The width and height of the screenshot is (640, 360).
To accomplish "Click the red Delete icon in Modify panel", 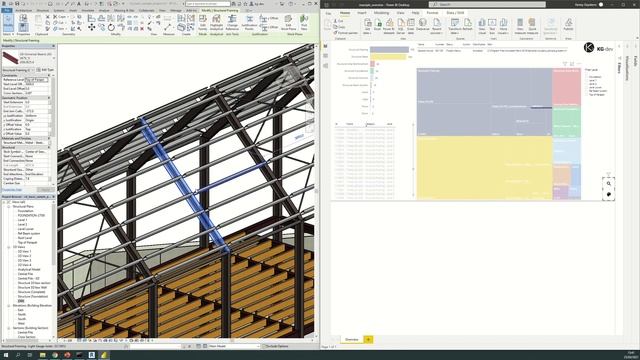I will (x=142, y=29).
